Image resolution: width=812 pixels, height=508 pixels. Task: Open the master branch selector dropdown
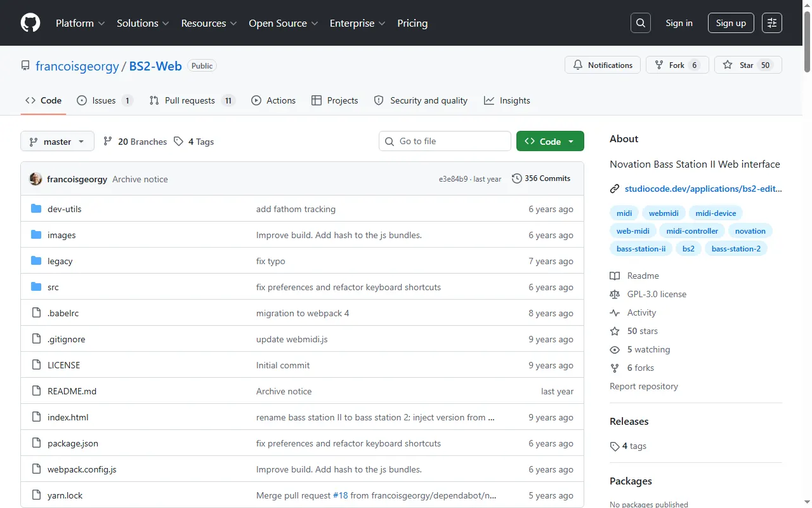click(57, 142)
